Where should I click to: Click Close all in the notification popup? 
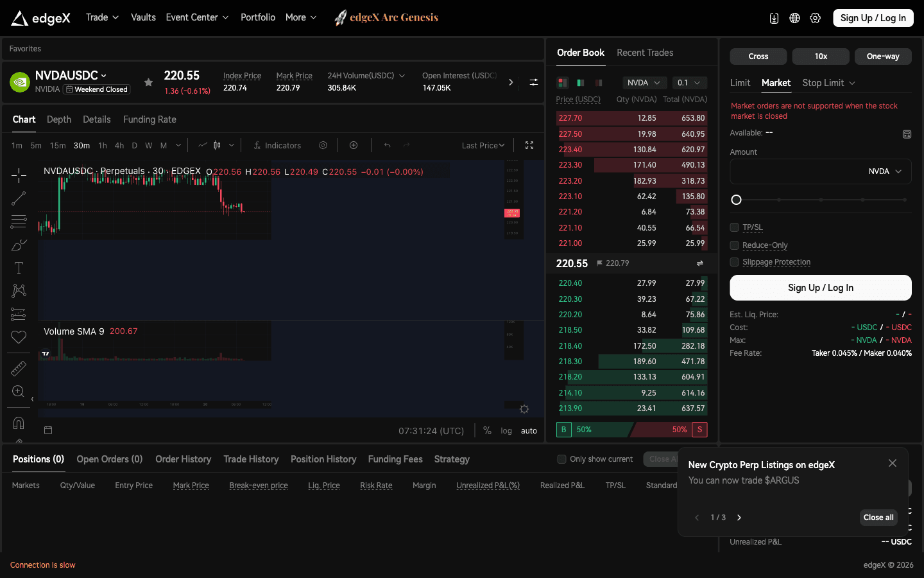[x=878, y=518]
